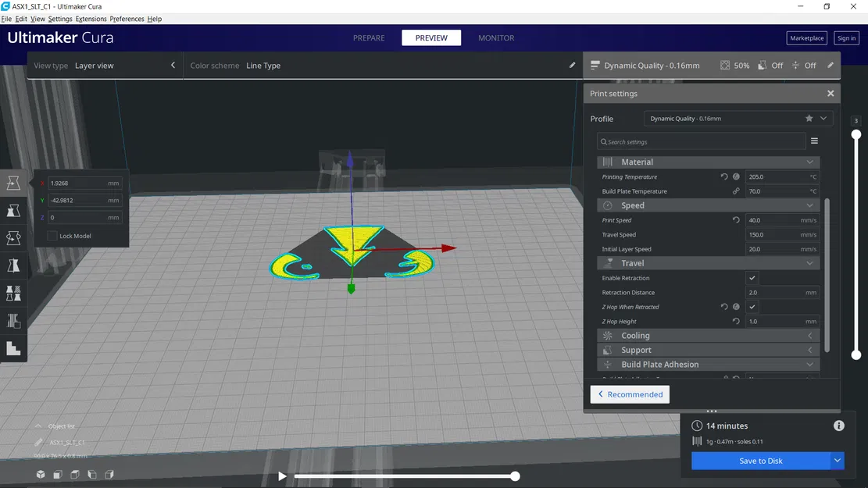The width and height of the screenshot is (868, 488).
Task: Collapse the Speed settings section
Action: 708,205
